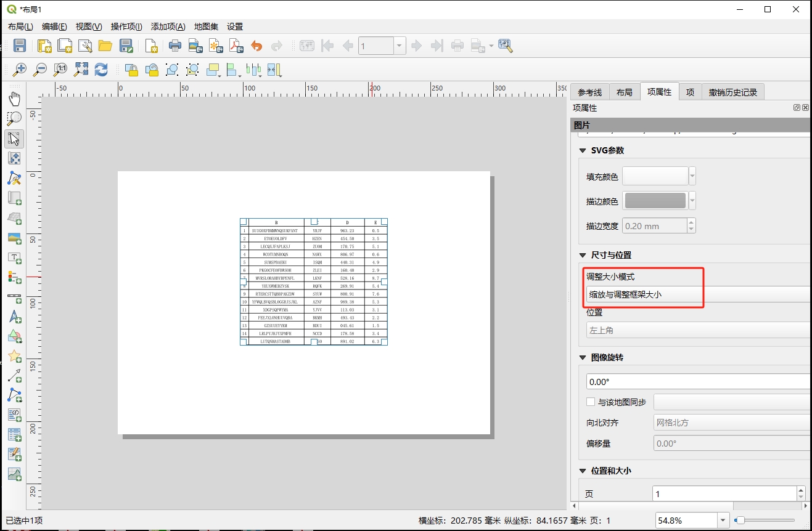Select the Add Legend tool
This screenshot has height=531, width=812.
pos(14,277)
